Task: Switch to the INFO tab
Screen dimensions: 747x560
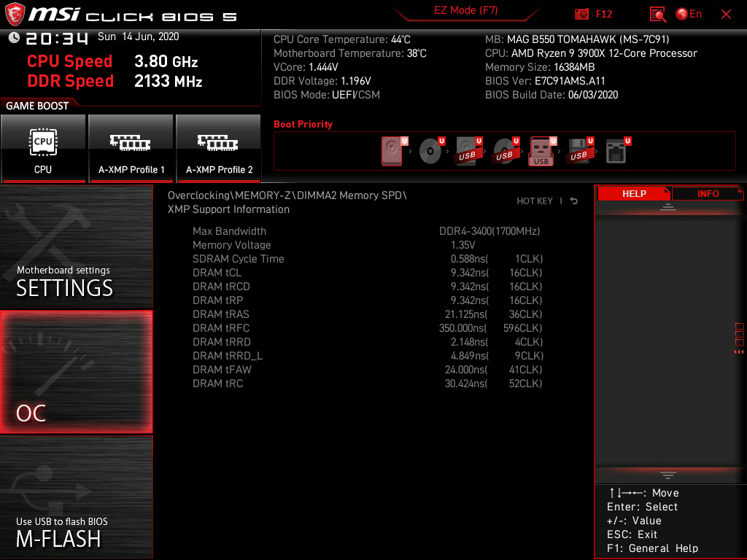Action: 708,193
